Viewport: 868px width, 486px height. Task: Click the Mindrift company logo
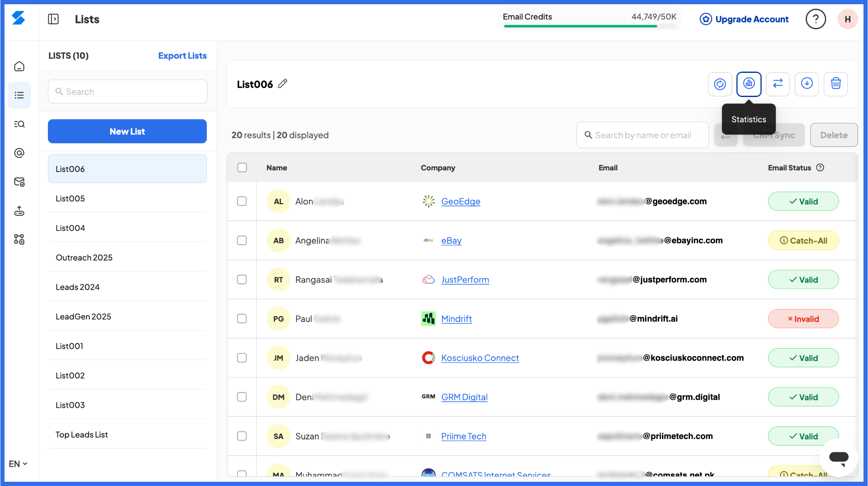tap(428, 319)
